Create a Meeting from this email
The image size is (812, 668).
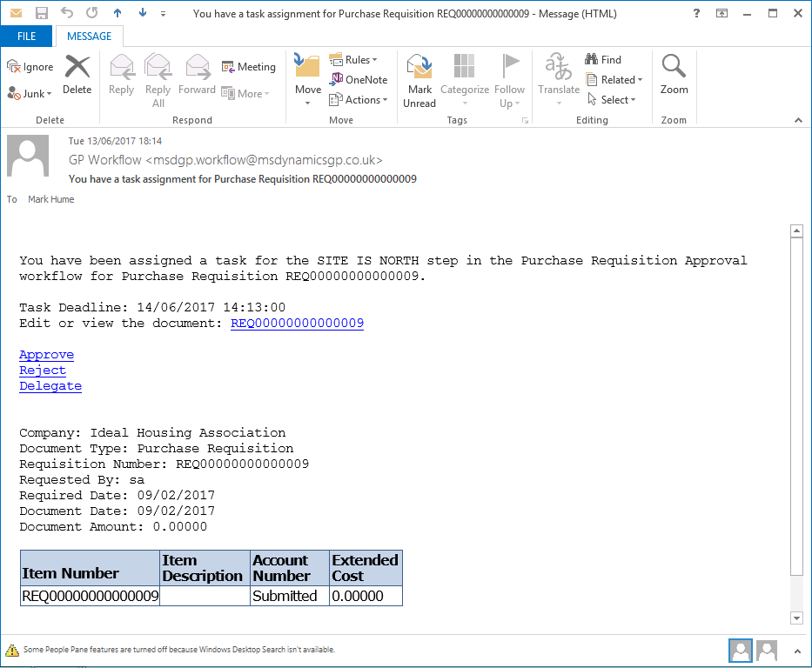pyautogui.click(x=249, y=66)
